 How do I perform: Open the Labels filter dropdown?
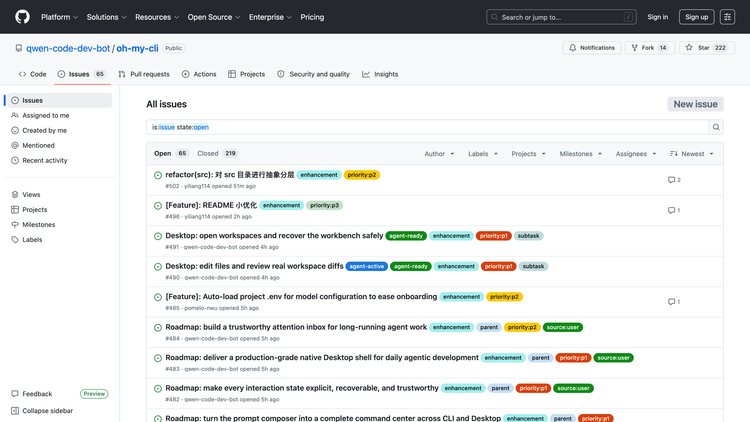pyautogui.click(x=483, y=154)
